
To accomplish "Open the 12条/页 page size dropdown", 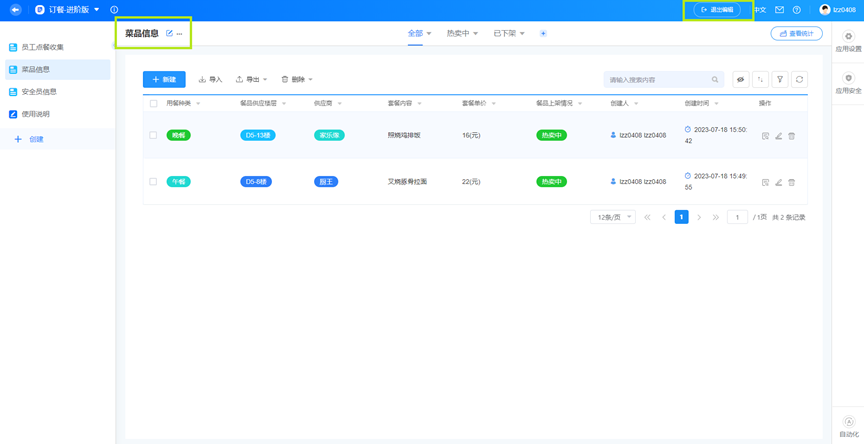I will click(613, 217).
